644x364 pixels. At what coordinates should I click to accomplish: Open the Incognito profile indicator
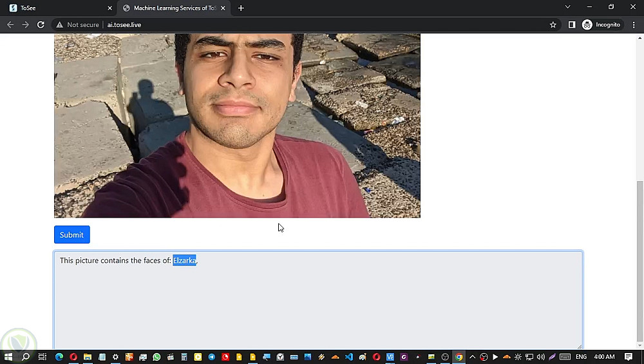click(x=601, y=24)
